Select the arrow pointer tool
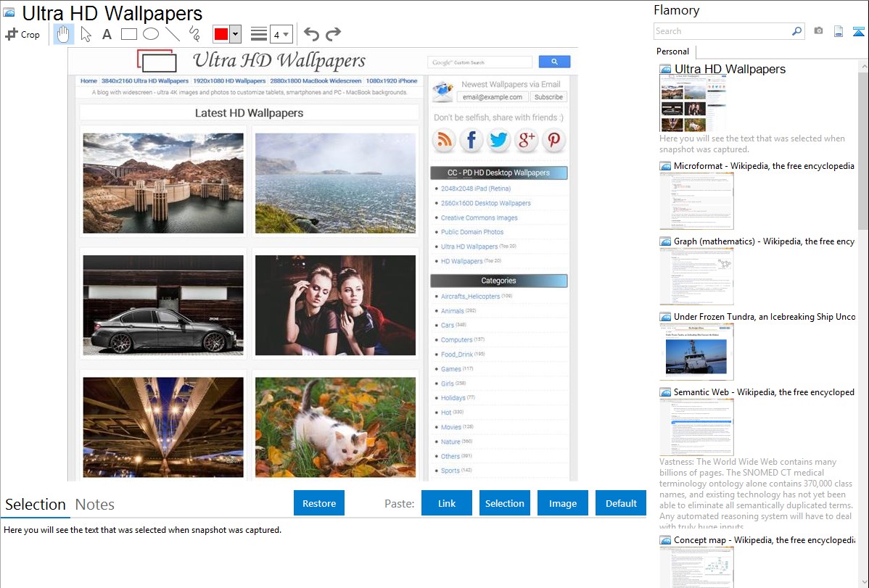 [86, 34]
